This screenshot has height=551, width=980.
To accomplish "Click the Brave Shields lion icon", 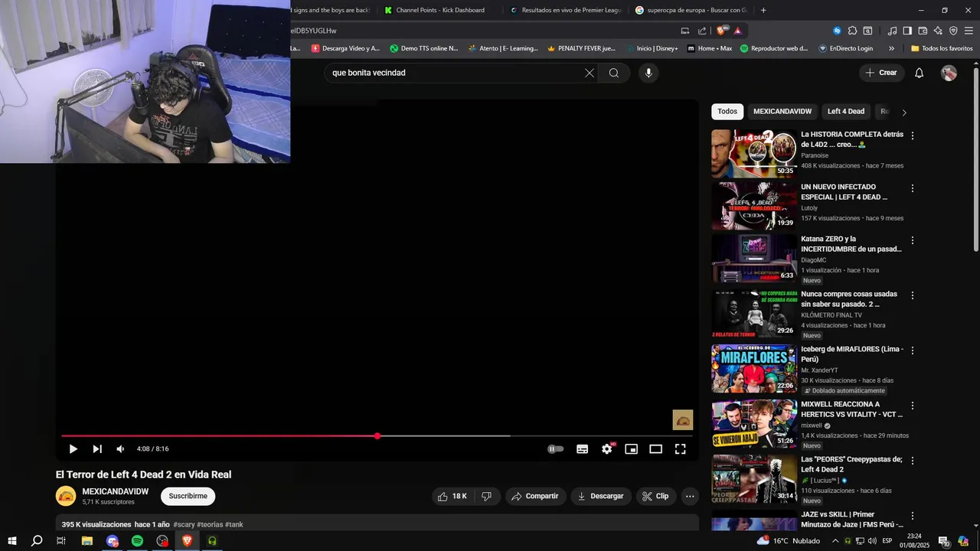I will [721, 31].
